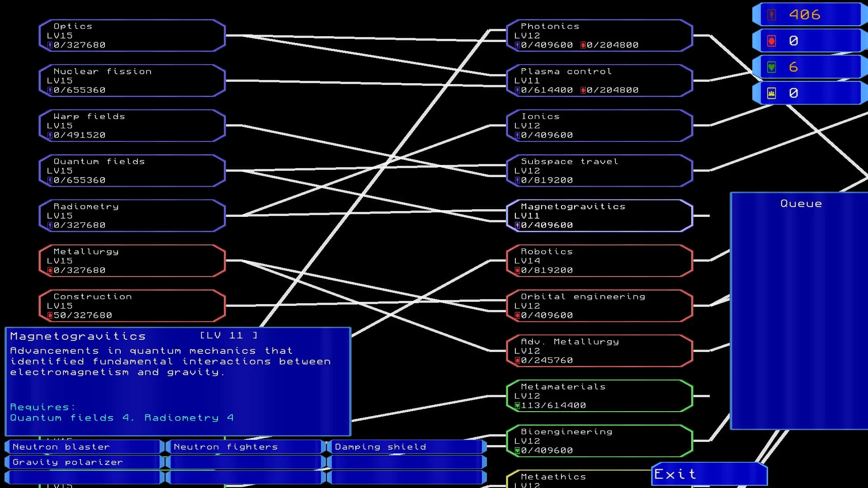The width and height of the screenshot is (868, 488).
Task: Click the red research points icon (0)
Action: 771,41
